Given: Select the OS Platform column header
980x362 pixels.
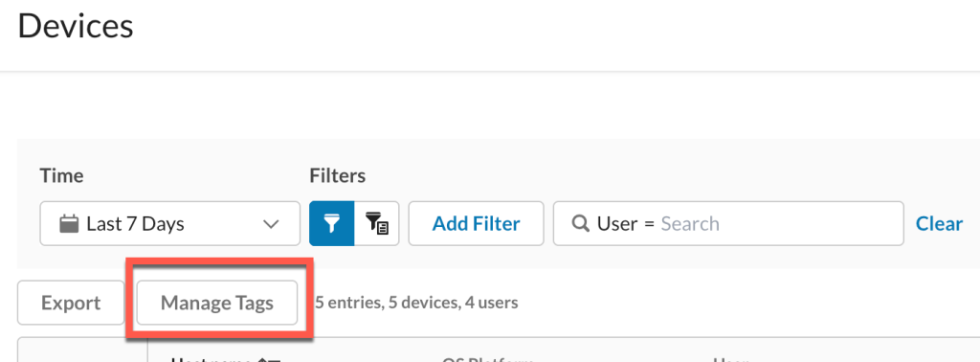Looking at the screenshot, I should coord(487,359).
